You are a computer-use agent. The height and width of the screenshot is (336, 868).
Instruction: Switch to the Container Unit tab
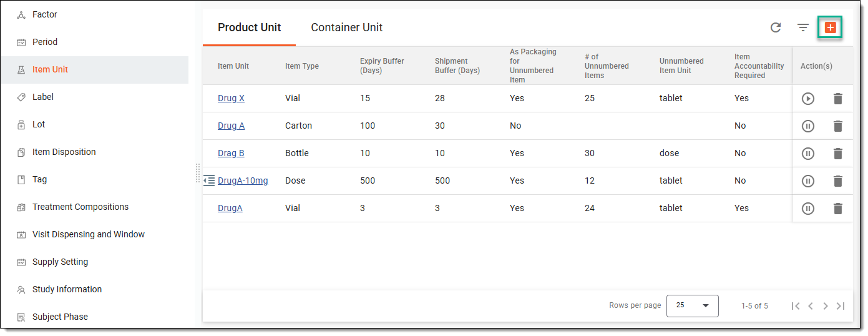pos(347,27)
